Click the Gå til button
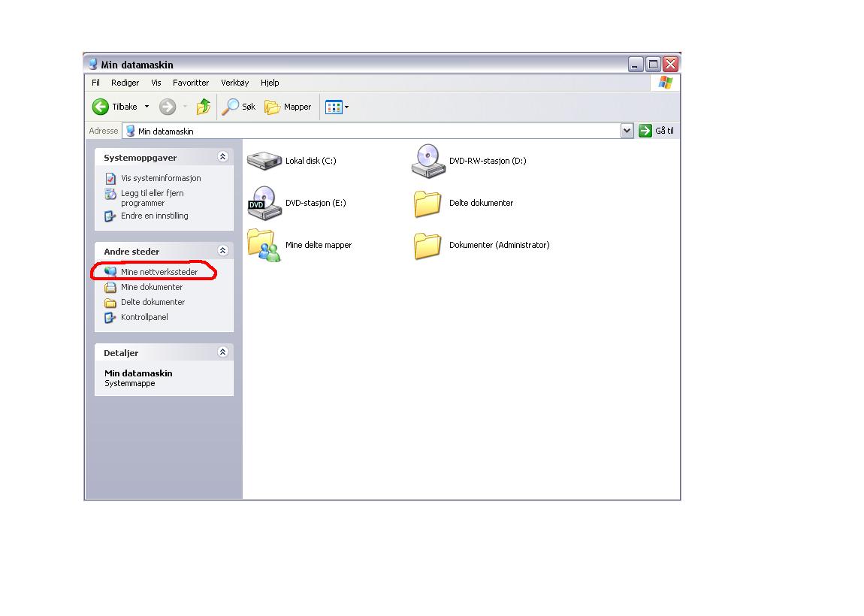The image size is (864, 616). click(x=657, y=131)
